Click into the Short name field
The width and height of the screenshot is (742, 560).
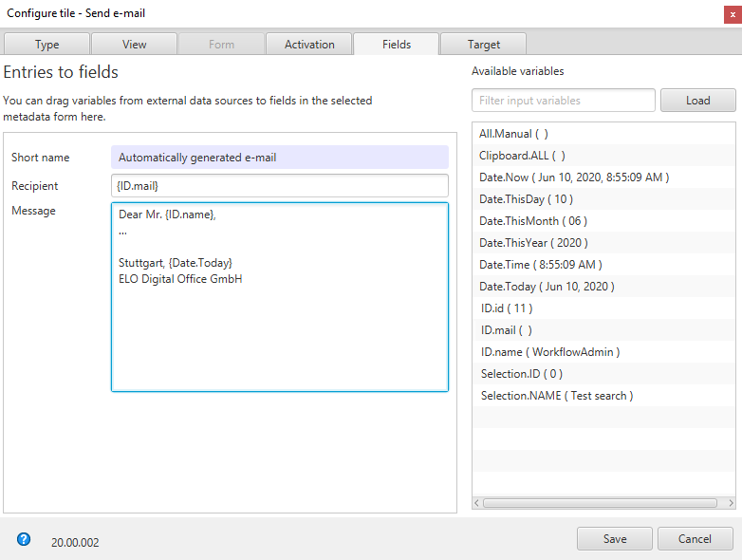(x=279, y=158)
